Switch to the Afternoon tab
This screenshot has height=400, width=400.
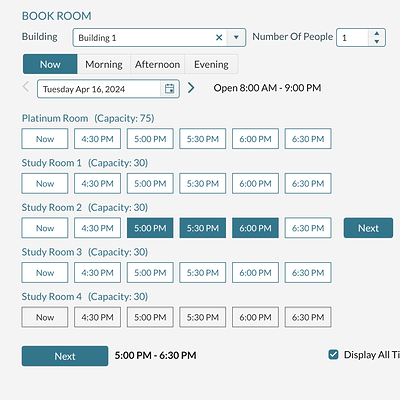[x=157, y=64]
